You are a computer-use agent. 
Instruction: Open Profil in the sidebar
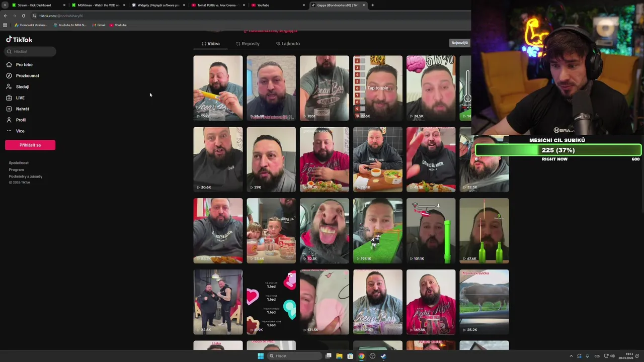17,120
